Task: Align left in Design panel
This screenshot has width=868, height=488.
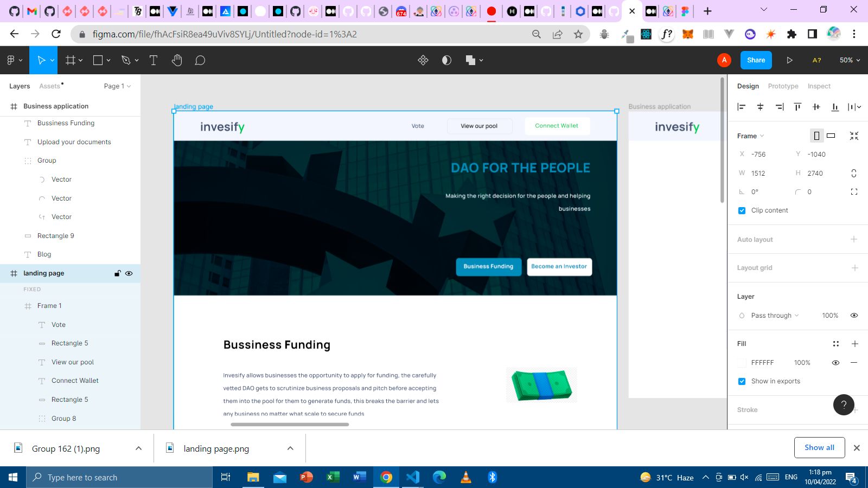Action: [742, 107]
